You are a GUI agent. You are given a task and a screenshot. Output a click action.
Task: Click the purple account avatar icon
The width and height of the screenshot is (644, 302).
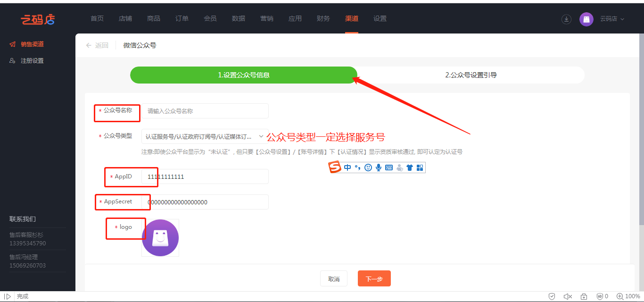coord(586,19)
